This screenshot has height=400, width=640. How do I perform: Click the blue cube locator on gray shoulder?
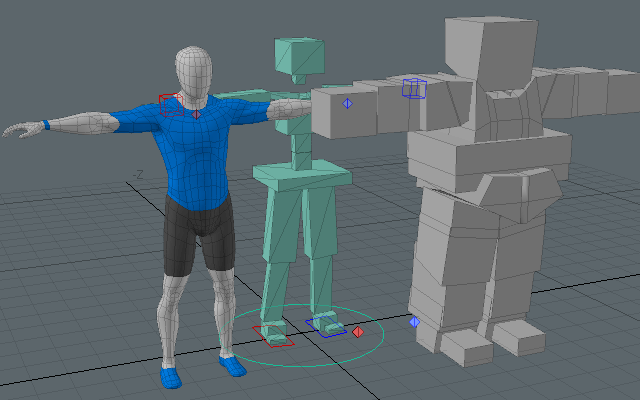click(413, 88)
